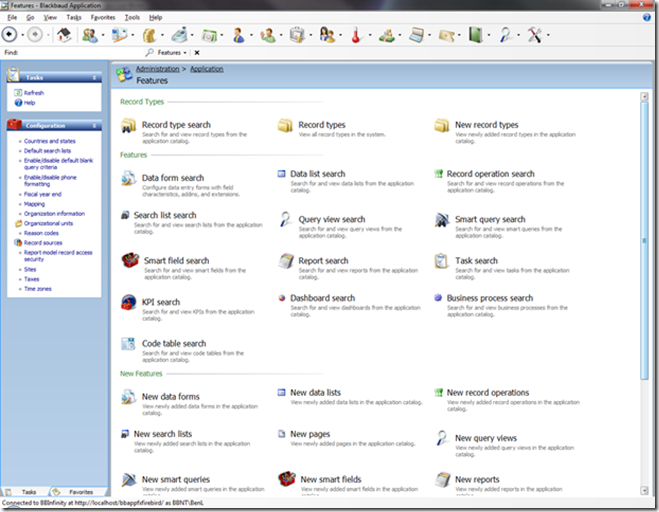Screen dimensions: 659x512
Task: Open the Tools menu
Action: pyautogui.click(x=132, y=18)
